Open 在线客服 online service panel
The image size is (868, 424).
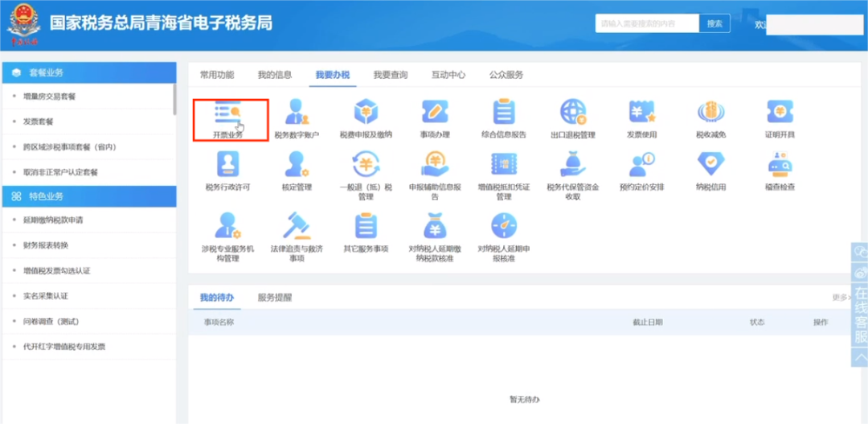pyautogui.click(x=860, y=315)
